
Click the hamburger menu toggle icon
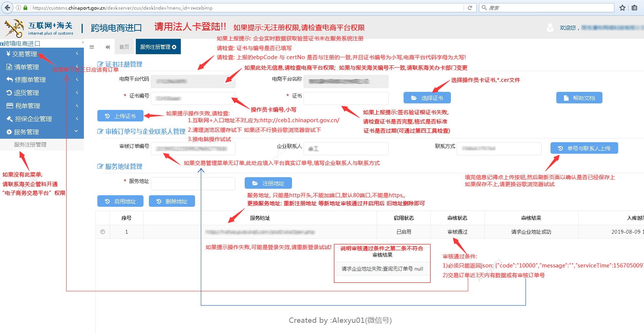coord(92,47)
